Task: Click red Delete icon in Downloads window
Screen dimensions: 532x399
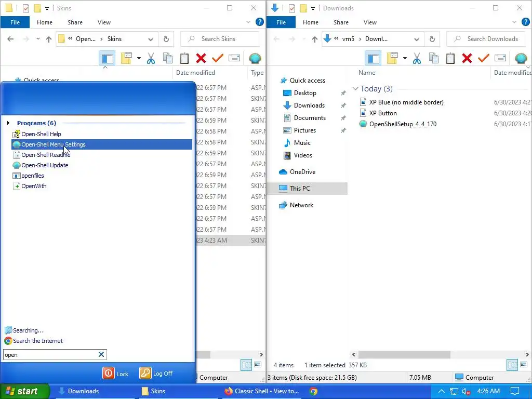Action: pos(467,58)
